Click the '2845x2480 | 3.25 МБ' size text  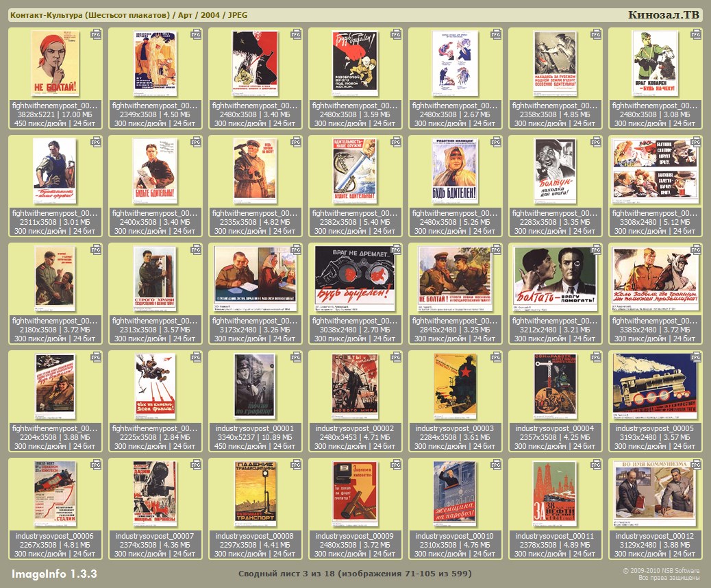(455, 330)
